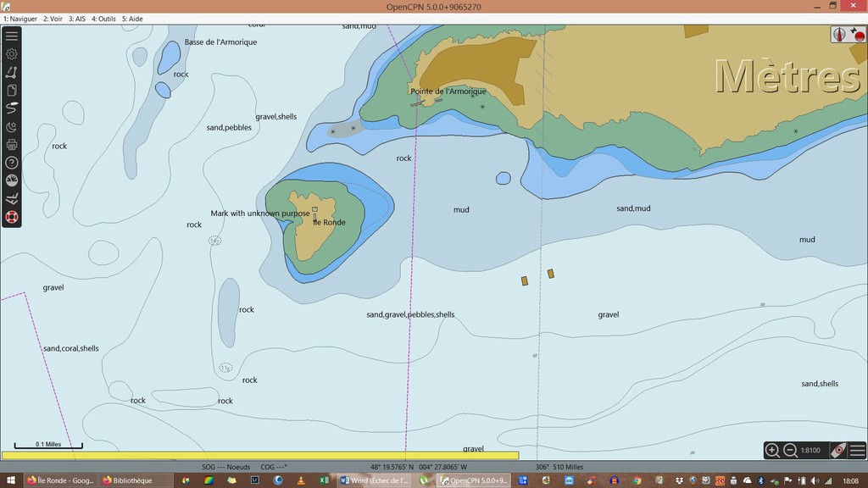Click the SOG Noeuds status field
The height and width of the screenshot is (488, 868).
225,468
